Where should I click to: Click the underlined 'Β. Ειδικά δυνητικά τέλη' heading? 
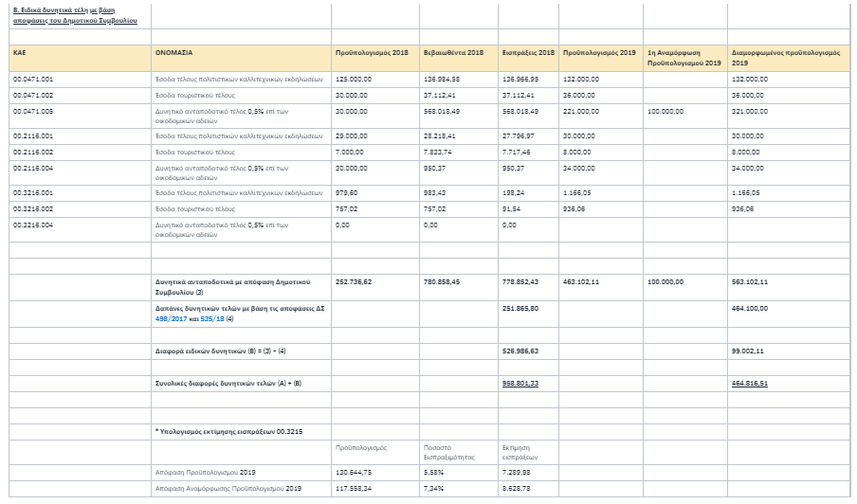75,13
